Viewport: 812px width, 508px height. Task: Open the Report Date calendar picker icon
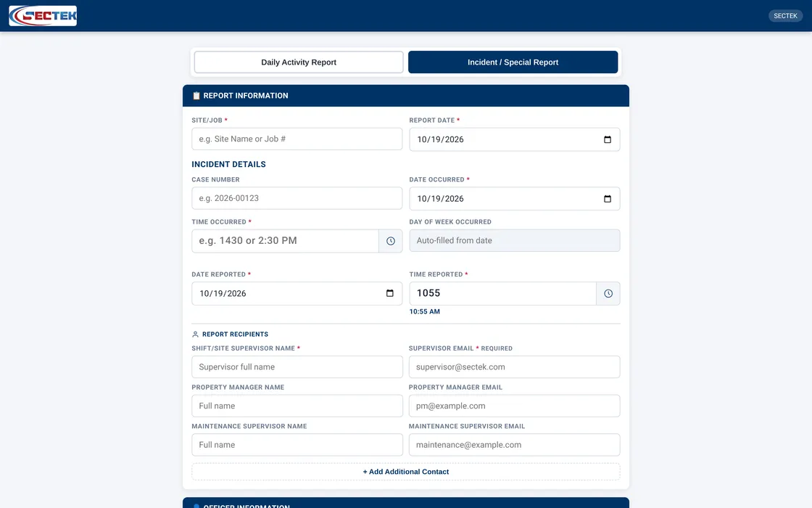tap(608, 139)
